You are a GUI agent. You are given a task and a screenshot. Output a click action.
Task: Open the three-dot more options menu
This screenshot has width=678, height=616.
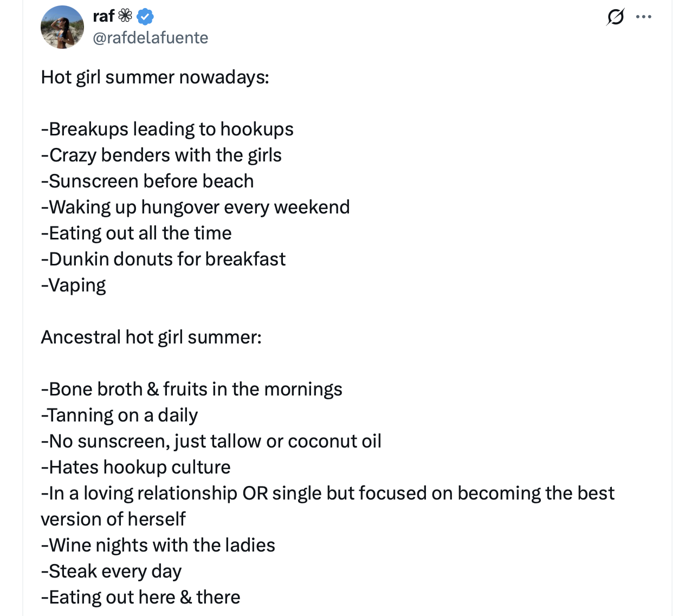[644, 17]
